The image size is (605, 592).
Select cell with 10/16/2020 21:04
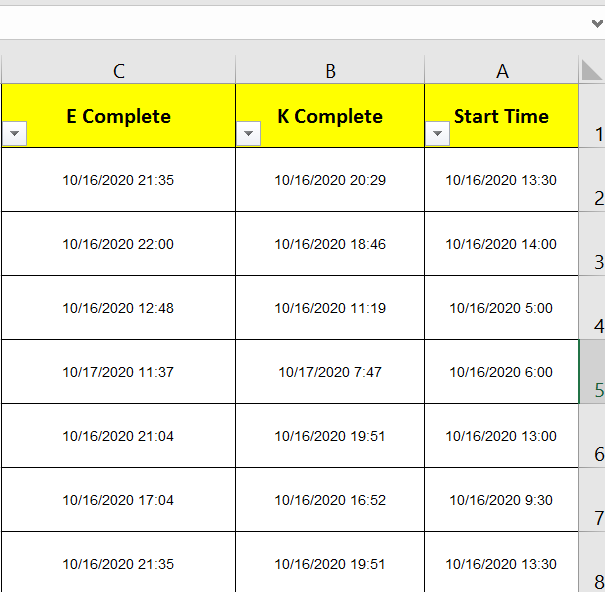click(118, 436)
